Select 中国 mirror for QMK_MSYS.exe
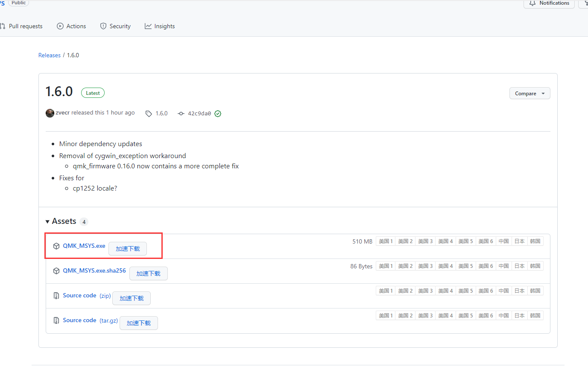588x373 pixels. 504,241
